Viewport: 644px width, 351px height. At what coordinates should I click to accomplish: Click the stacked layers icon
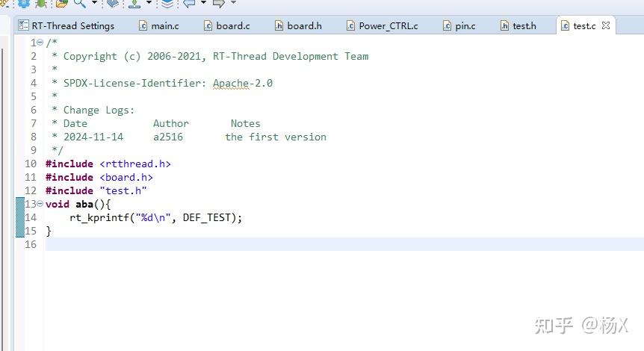pyautogui.click(x=167, y=4)
